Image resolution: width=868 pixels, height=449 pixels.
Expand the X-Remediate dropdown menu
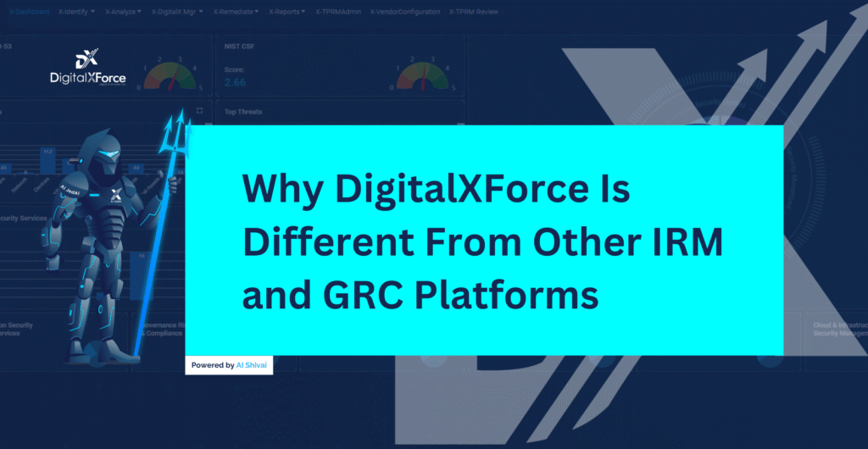[x=236, y=12]
